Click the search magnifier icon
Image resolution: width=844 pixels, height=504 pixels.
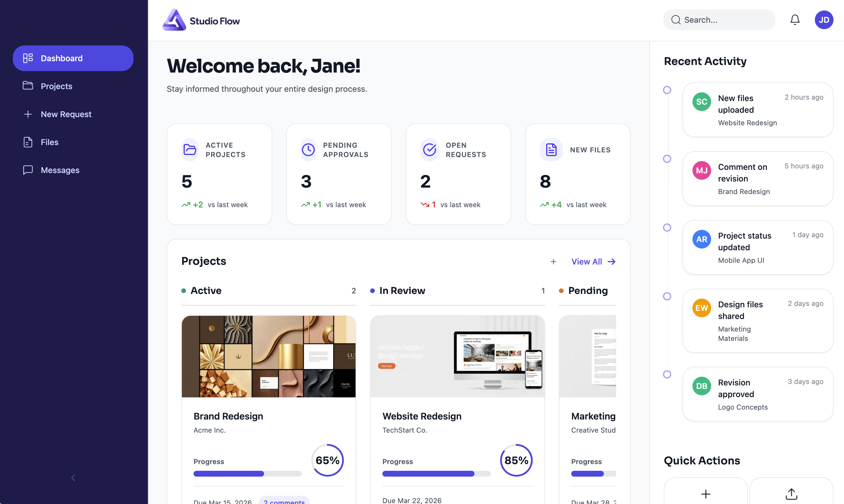pos(676,20)
